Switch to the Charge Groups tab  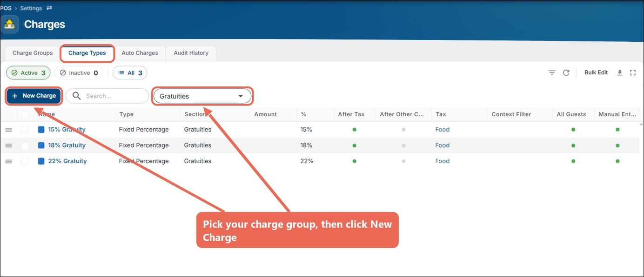coord(33,53)
